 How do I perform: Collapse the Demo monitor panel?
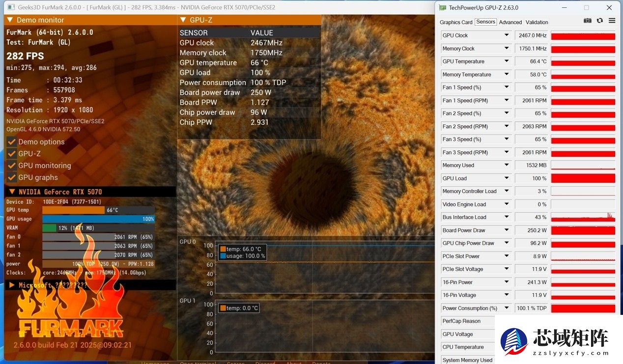click(x=10, y=20)
